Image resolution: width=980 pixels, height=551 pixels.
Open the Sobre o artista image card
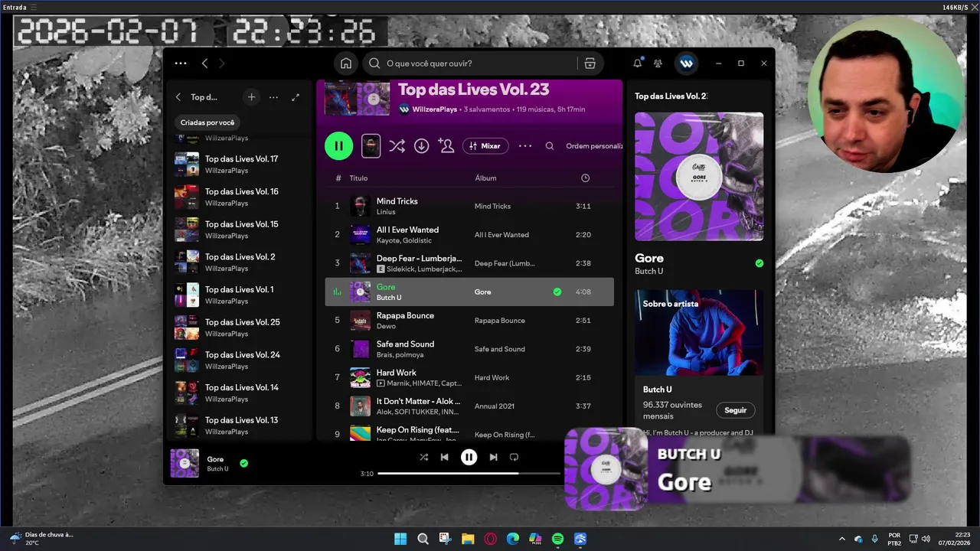(699, 332)
